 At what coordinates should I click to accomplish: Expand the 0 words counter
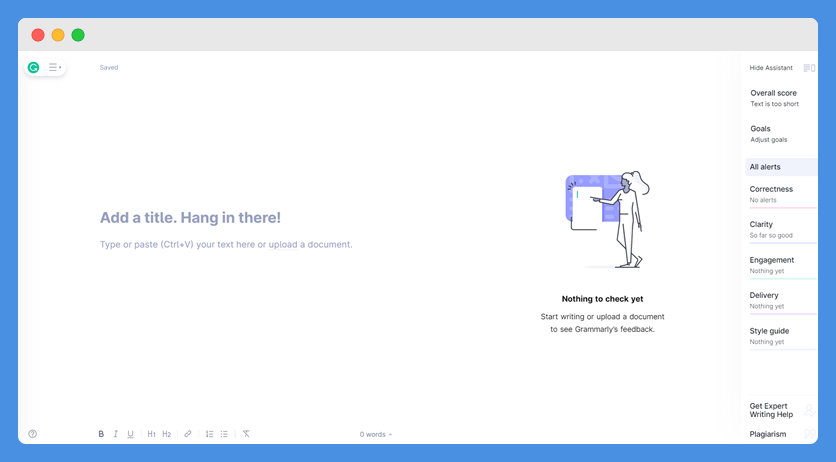click(375, 434)
